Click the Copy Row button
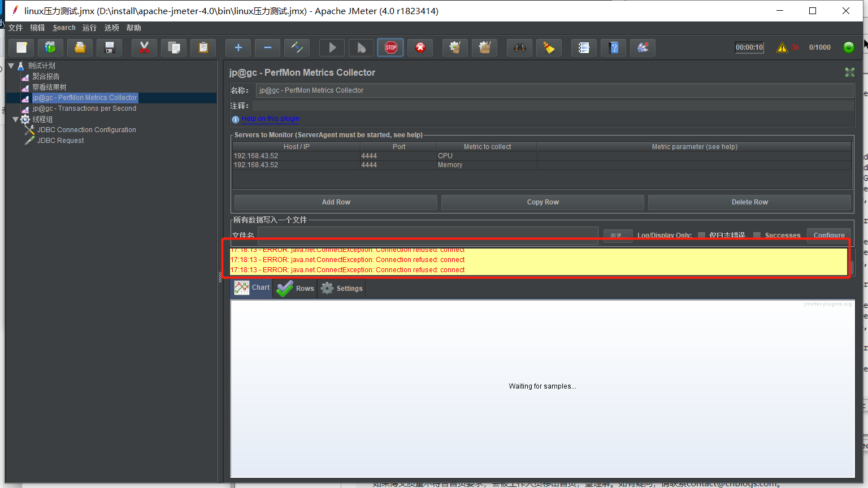Screen dimensions: 868x488 click(x=542, y=202)
